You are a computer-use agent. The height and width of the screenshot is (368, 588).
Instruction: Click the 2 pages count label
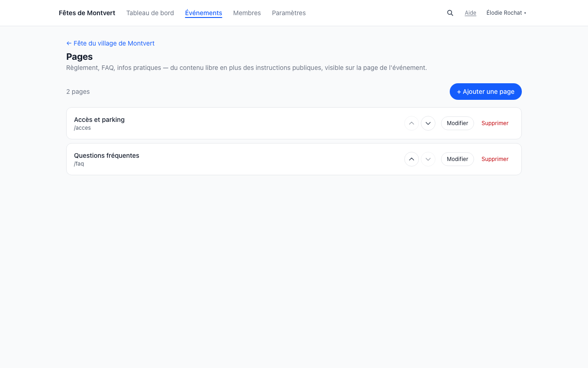pos(78,92)
